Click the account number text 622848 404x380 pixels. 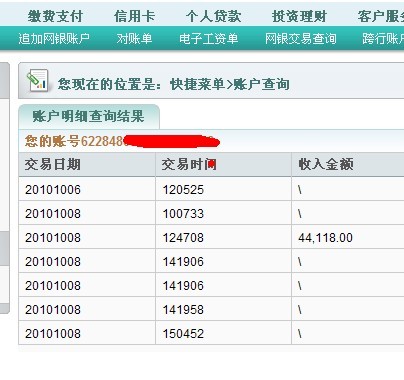102,141
